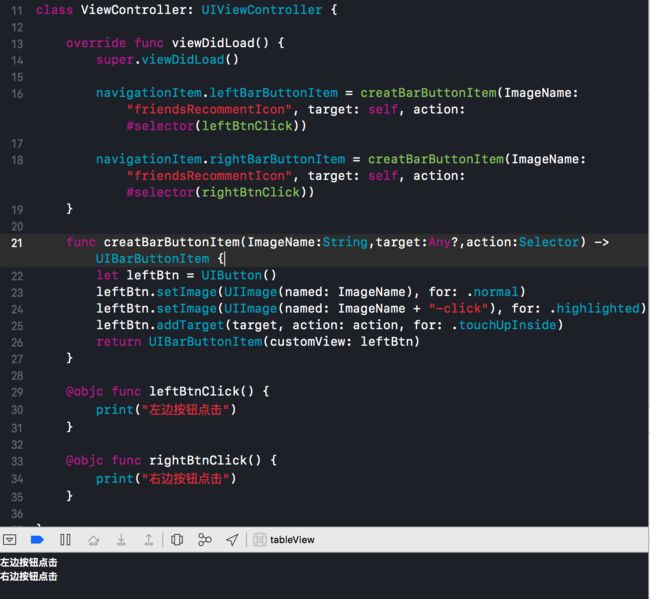Click line number 29 in the gutter
This screenshot has height=599, width=650.
click(x=17, y=392)
